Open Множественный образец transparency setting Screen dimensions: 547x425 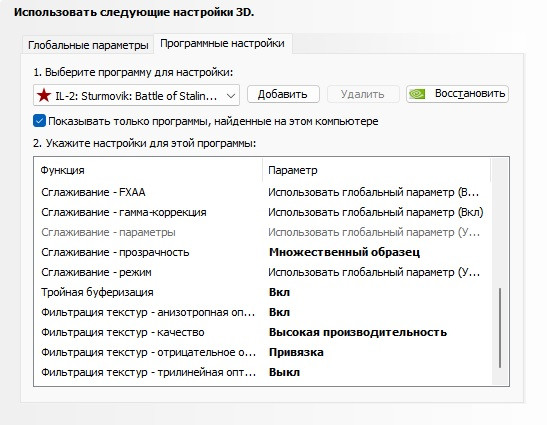[344, 252]
